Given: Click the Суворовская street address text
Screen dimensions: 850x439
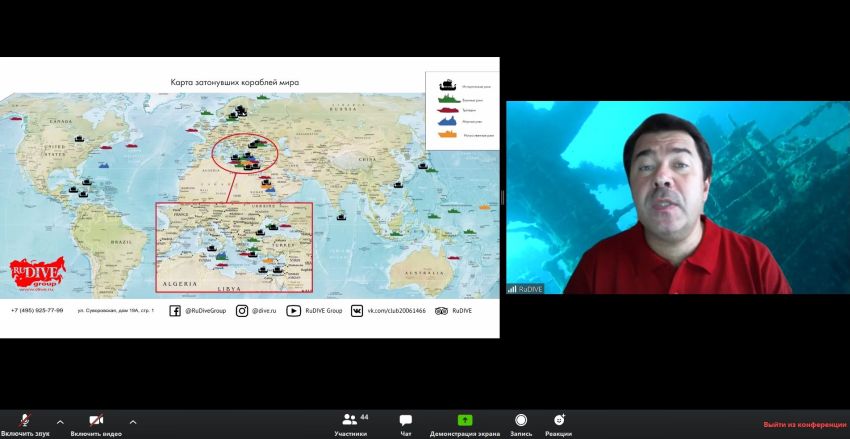Looking at the screenshot, I should point(116,311).
